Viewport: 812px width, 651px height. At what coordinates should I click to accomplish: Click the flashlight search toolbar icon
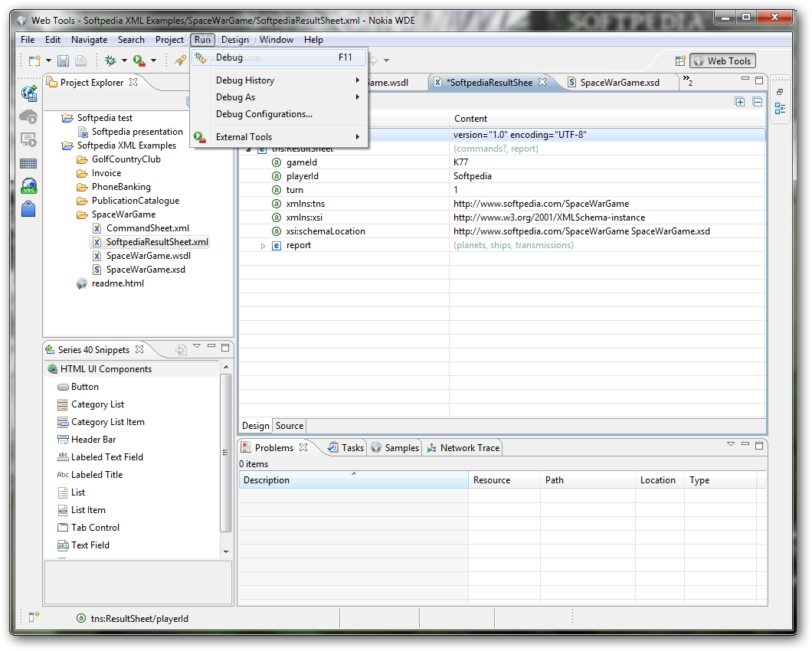(x=180, y=61)
